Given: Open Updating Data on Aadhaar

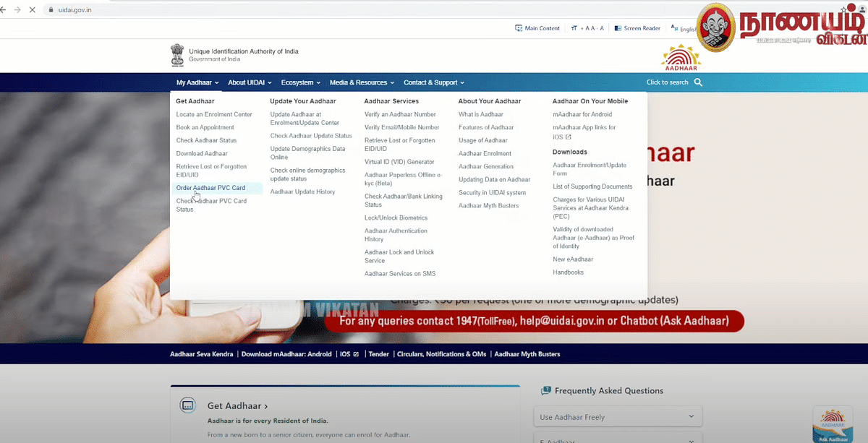Looking at the screenshot, I should (x=495, y=179).
